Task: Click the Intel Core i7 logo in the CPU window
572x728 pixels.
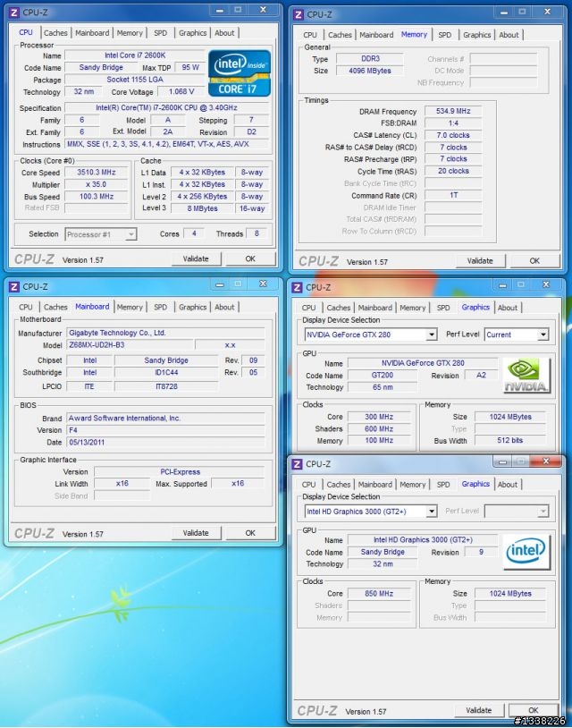Action: click(240, 73)
